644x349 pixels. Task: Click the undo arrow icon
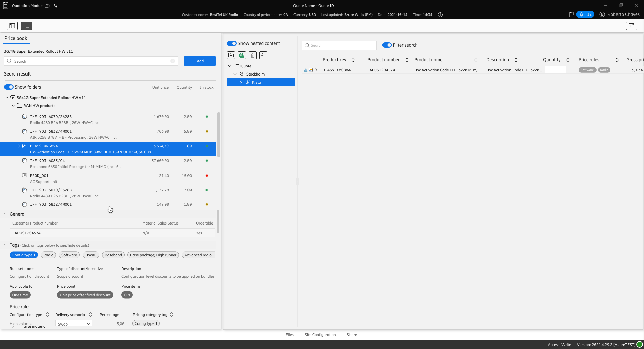coord(47,6)
